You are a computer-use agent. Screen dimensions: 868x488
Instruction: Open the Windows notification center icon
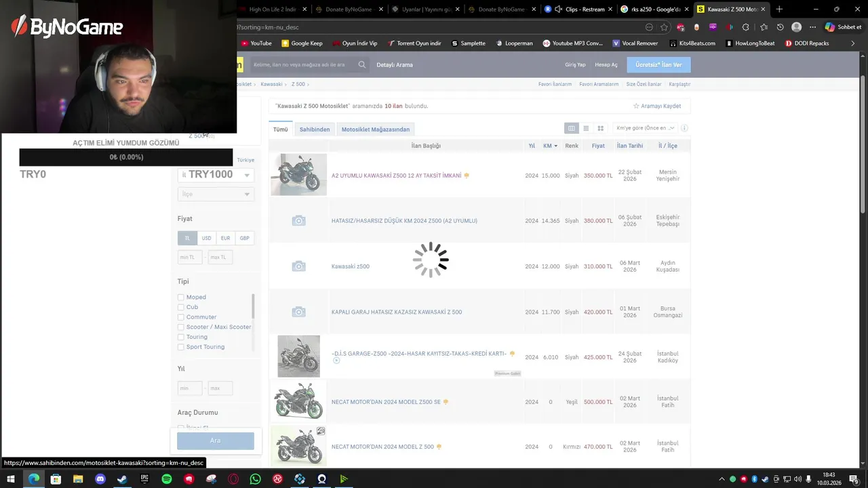854,479
